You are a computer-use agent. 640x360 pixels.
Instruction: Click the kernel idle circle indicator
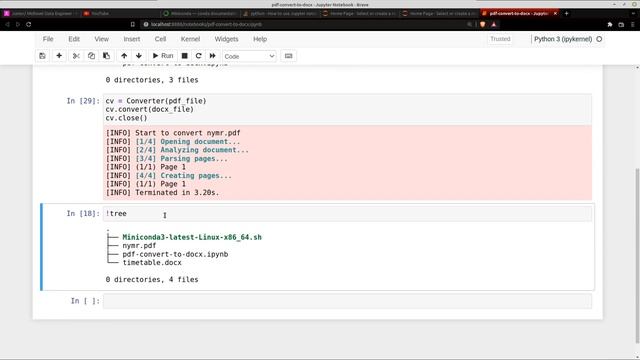pos(599,39)
